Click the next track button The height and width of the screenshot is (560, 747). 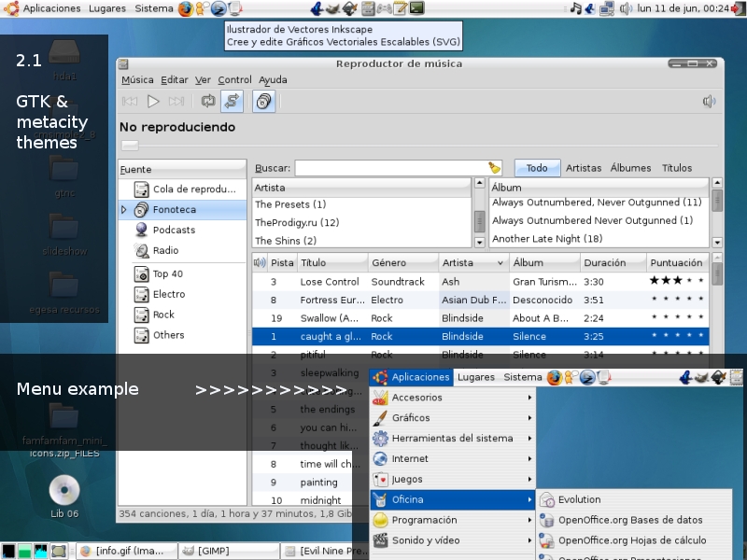coord(176,102)
